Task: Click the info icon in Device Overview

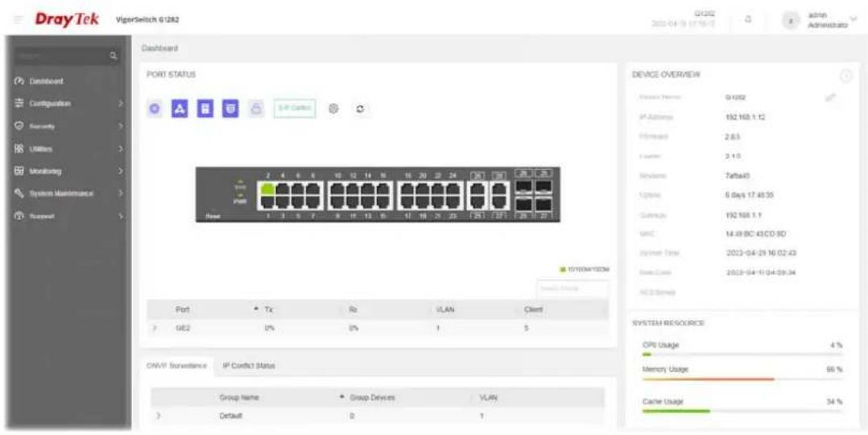Action: coord(845,77)
